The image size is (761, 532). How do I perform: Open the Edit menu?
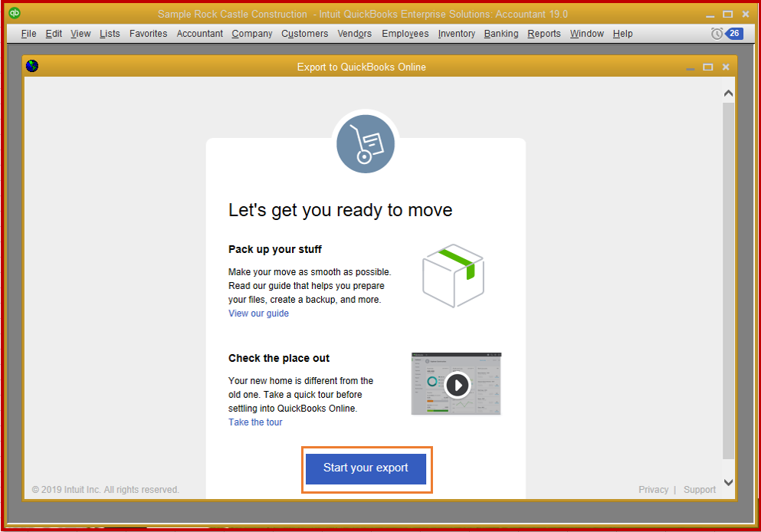coord(54,34)
